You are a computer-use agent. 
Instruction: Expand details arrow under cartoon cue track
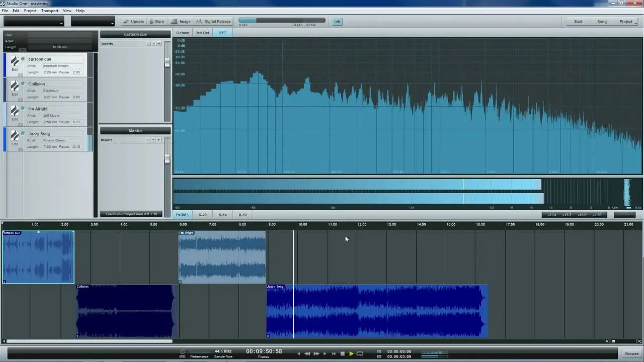click(21, 75)
